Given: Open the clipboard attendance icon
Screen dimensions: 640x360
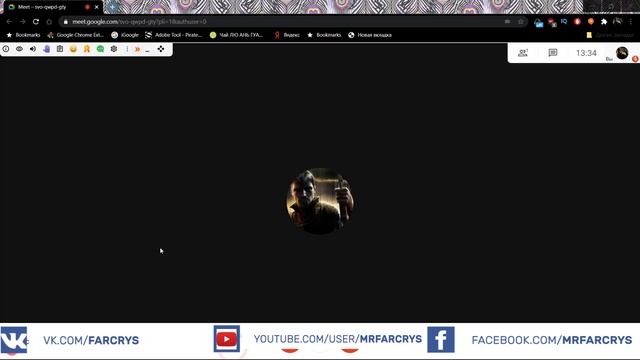Looking at the screenshot, I should coord(60,49).
